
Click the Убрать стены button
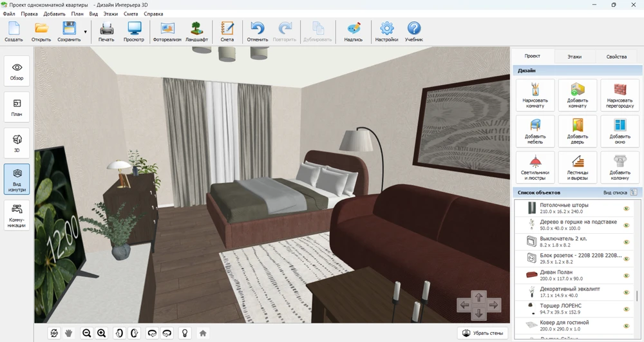pos(483,333)
